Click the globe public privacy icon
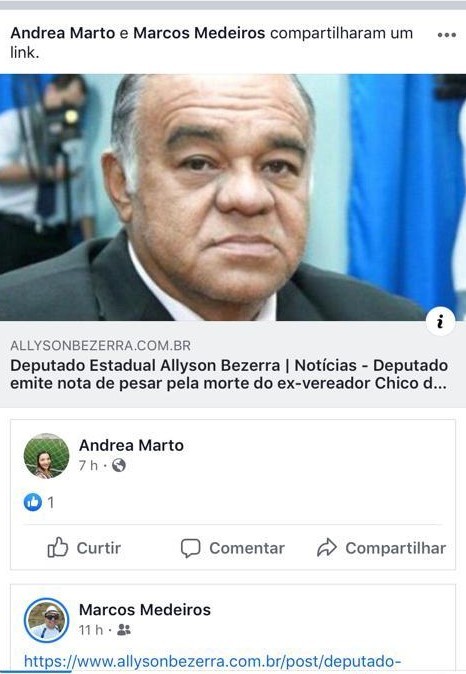Screen dimensions: 466x674 pos(119,465)
